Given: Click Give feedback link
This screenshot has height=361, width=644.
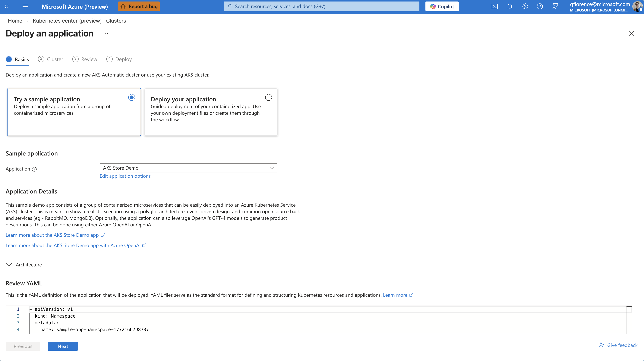Looking at the screenshot, I should tap(618, 345).
